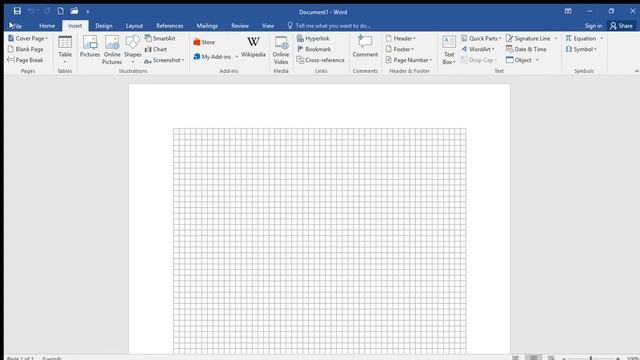Open the Screenshot dropdown
The width and height of the screenshot is (640, 360).
tap(164, 60)
